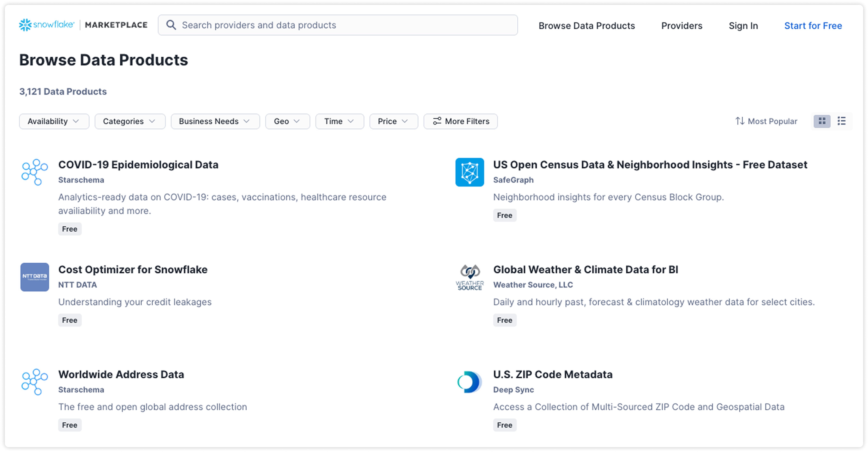868x452 pixels.
Task: Click Start for Free
Action: [x=813, y=26]
